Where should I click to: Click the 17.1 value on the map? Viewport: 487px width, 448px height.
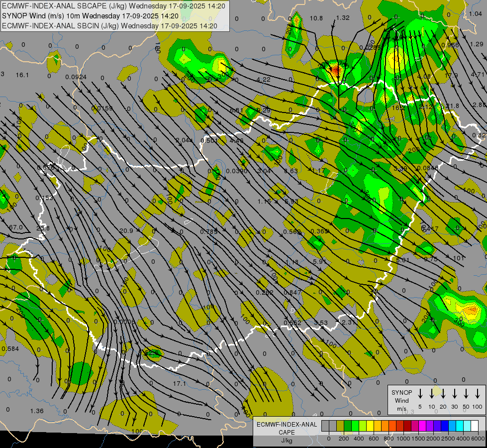tap(179, 384)
